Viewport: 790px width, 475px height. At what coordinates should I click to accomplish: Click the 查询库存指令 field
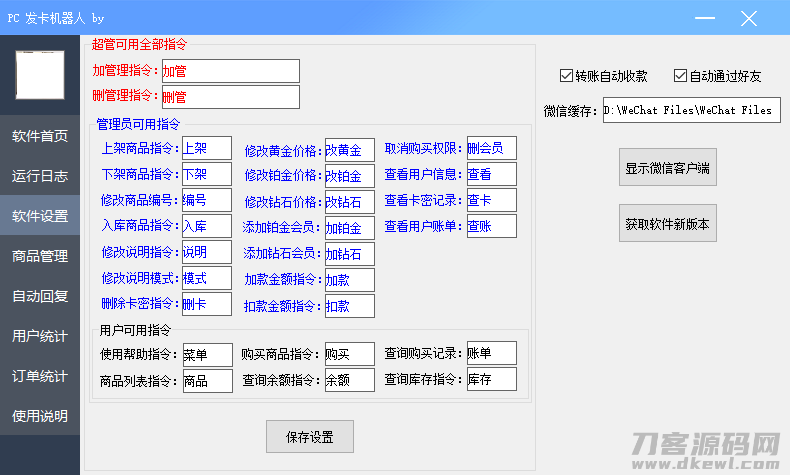click(x=492, y=379)
